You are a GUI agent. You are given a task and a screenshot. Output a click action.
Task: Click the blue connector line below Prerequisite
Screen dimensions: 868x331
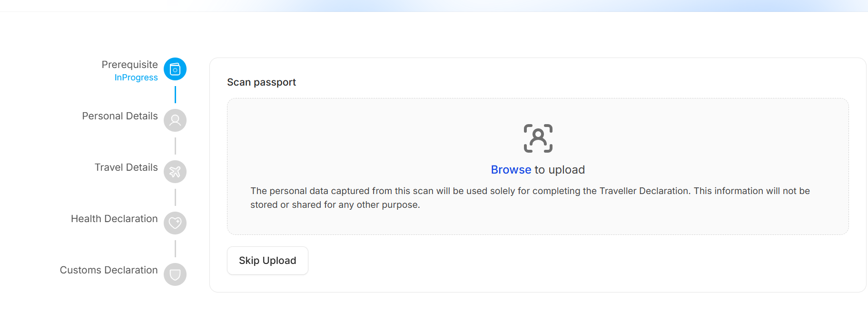click(175, 95)
